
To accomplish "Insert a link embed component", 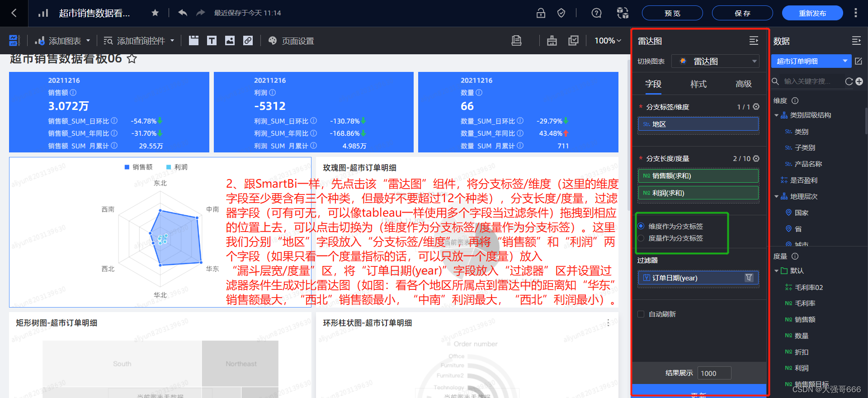I will point(248,41).
